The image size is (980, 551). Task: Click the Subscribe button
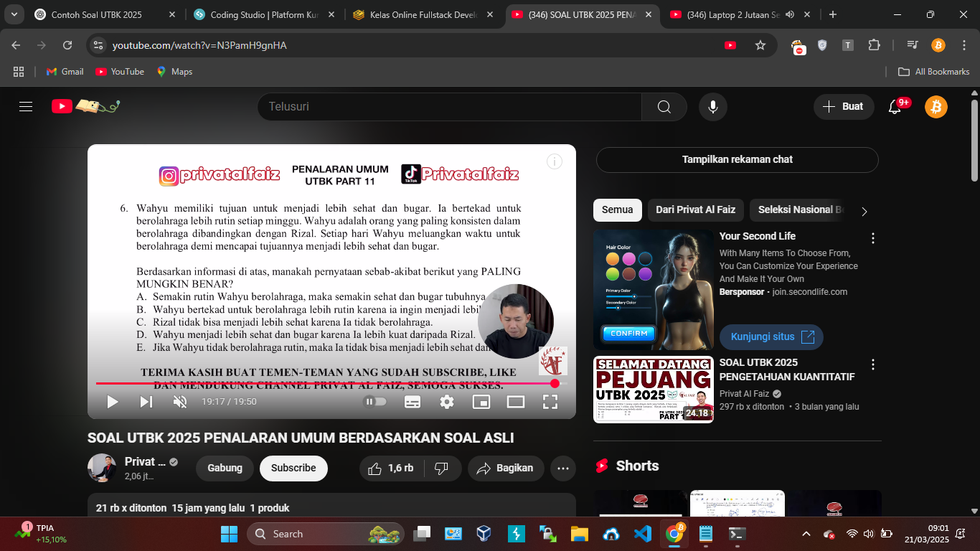[293, 468]
